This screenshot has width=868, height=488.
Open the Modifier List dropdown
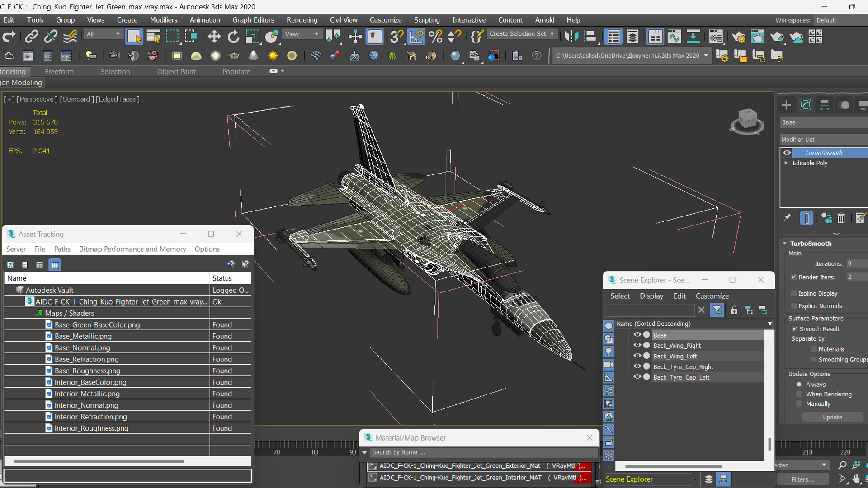(x=824, y=140)
